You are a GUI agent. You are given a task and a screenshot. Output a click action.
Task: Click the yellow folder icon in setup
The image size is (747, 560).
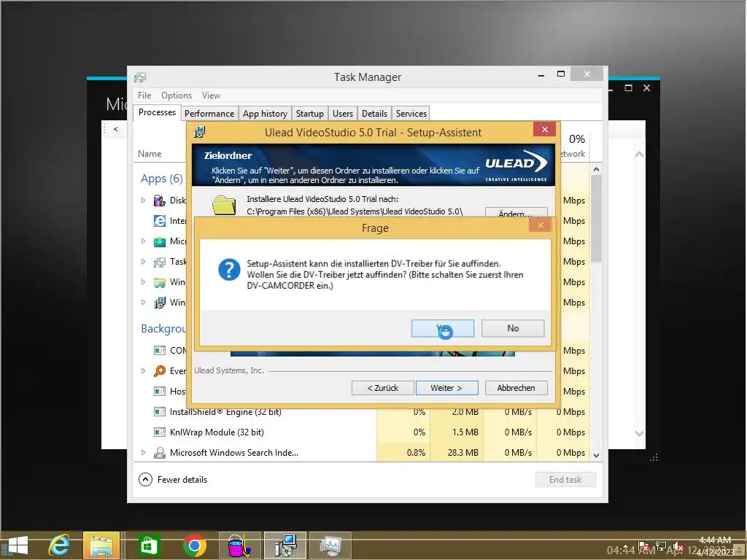click(x=224, y=205)
